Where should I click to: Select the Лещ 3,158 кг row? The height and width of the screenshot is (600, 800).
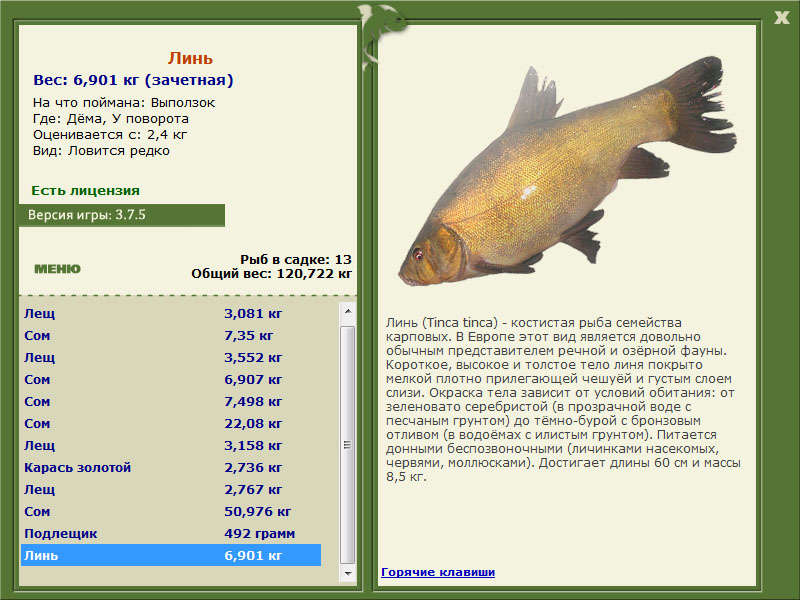[x=171, y=445]
